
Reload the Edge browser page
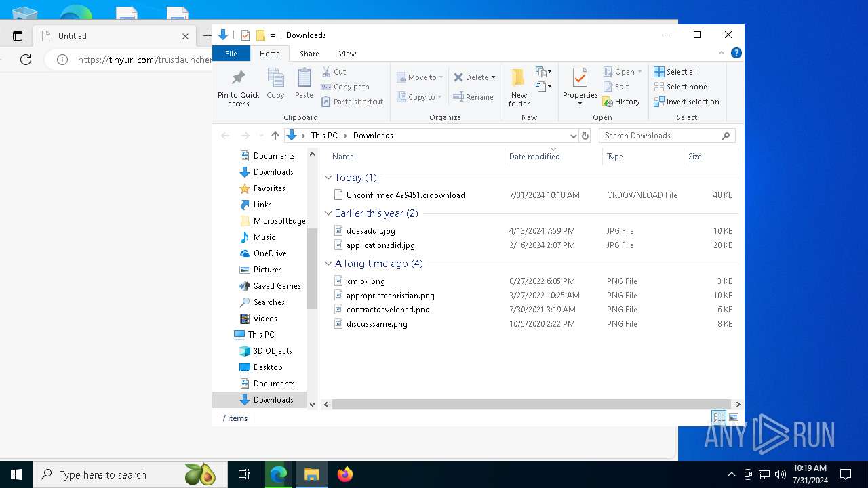pos(26,60)
